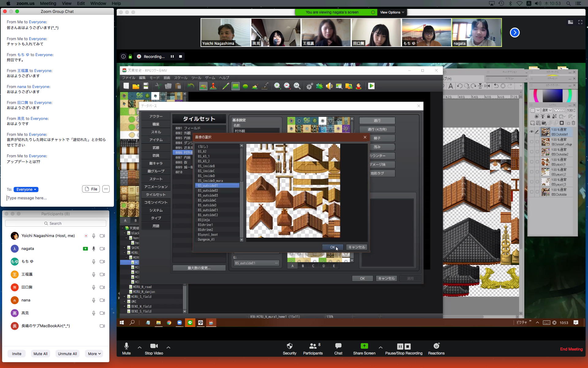Screen dimensions: 588x368
Task: Open the Meeting menu in the menu bar
Action: [x=48, y=3]
